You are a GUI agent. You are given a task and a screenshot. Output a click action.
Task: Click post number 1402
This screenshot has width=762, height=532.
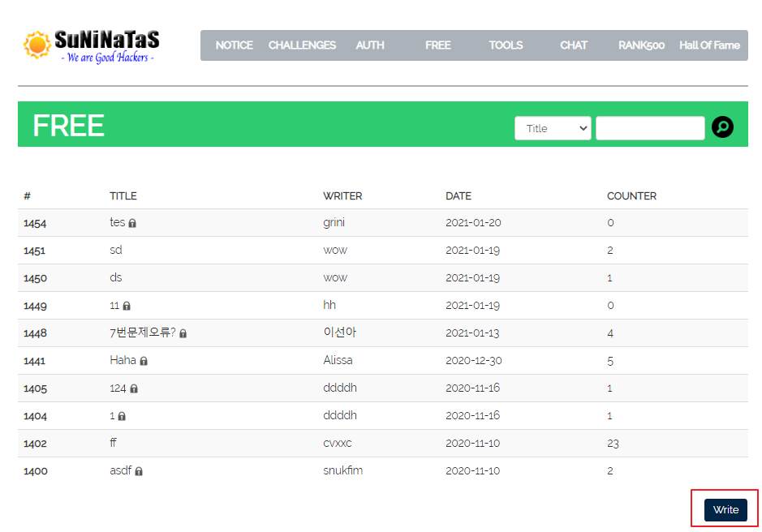[x=35, y=444]
